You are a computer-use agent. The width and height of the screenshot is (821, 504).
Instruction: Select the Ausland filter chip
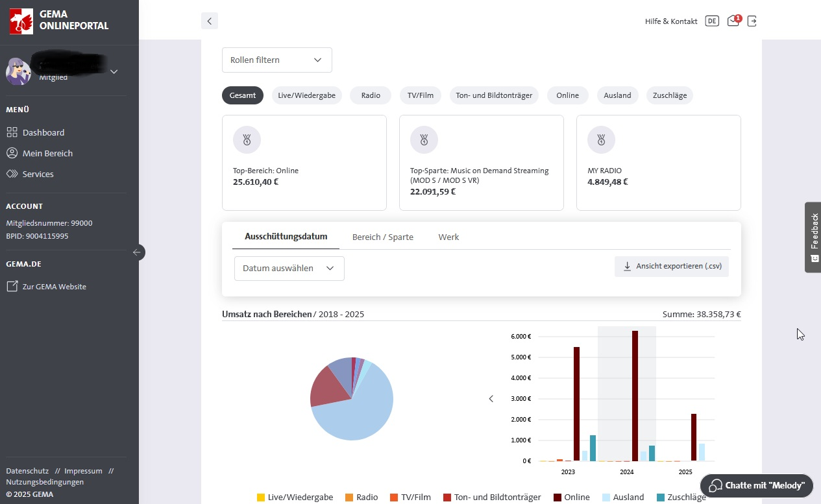coord(617,95)
